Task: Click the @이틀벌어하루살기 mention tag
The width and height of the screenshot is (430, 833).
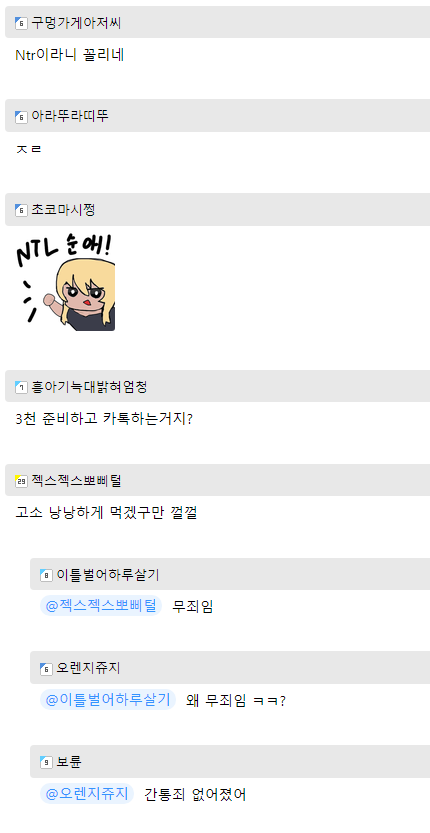Action: [x=108, y=700]
